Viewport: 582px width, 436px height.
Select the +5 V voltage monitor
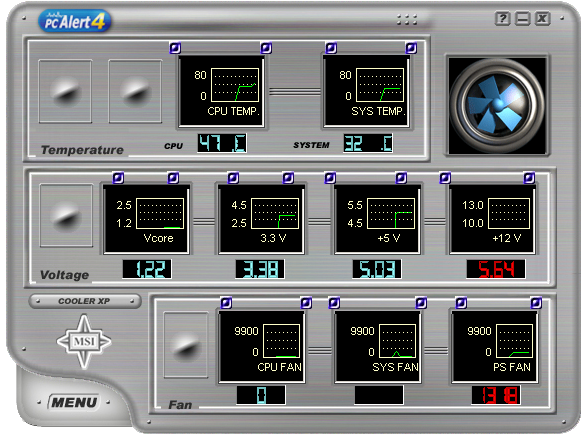[x=377, y=220]
